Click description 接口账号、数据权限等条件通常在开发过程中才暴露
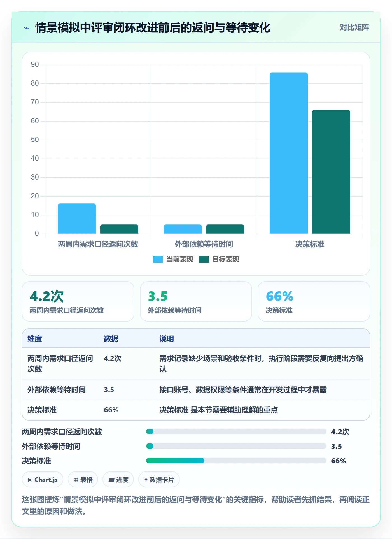Viewport: 392px width, 539px height. [x=243, y=390]
